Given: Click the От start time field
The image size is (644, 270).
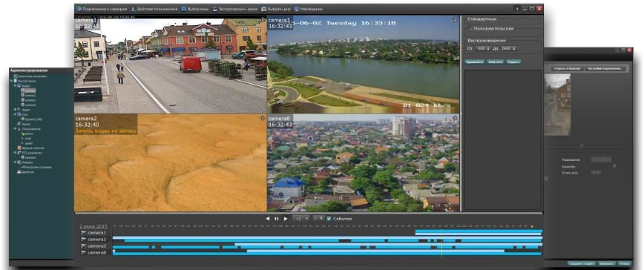Looking at the screenshot, I should pos(482,48).
